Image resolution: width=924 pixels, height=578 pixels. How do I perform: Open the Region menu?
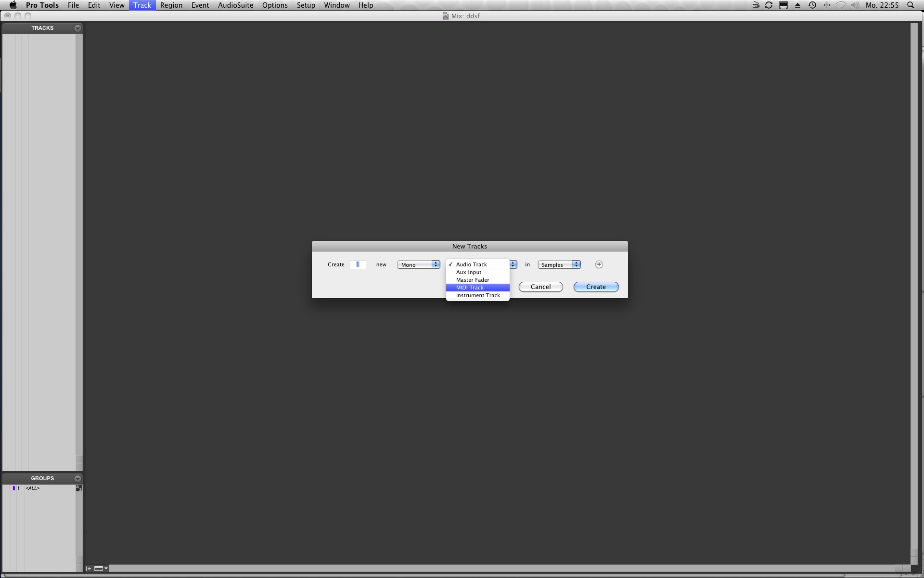point(171,5)
